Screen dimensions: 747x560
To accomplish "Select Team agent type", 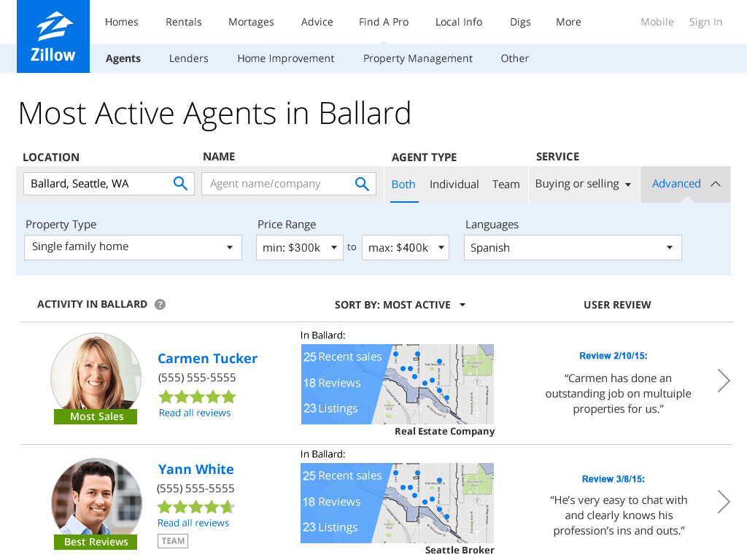I will coord(506,184).
